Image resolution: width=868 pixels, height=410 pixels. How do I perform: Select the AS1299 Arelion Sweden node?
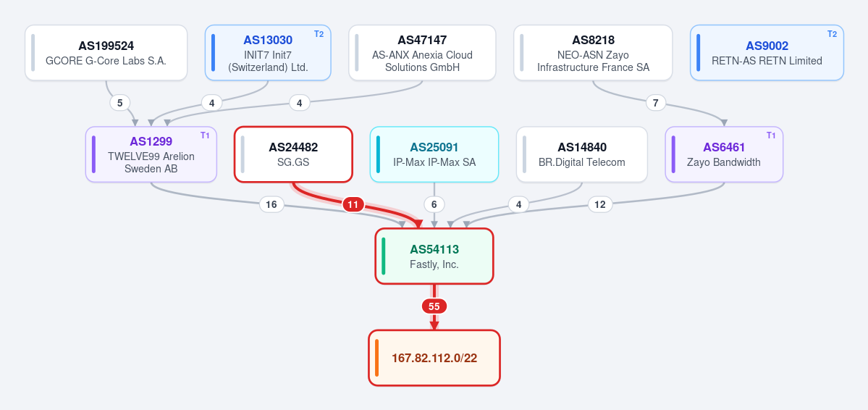[x=151, y=154]
